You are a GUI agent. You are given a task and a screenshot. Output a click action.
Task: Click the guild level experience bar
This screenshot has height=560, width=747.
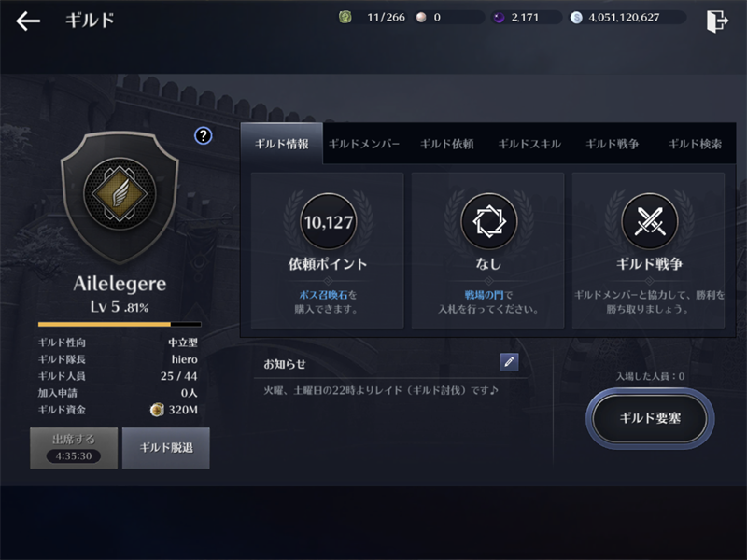coord(120,324)
